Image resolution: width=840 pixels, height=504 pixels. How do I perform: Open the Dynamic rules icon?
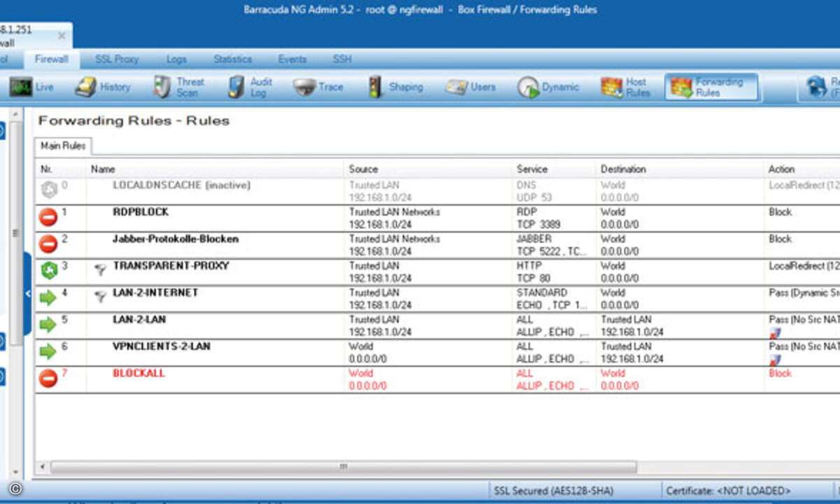pos(528,87)
